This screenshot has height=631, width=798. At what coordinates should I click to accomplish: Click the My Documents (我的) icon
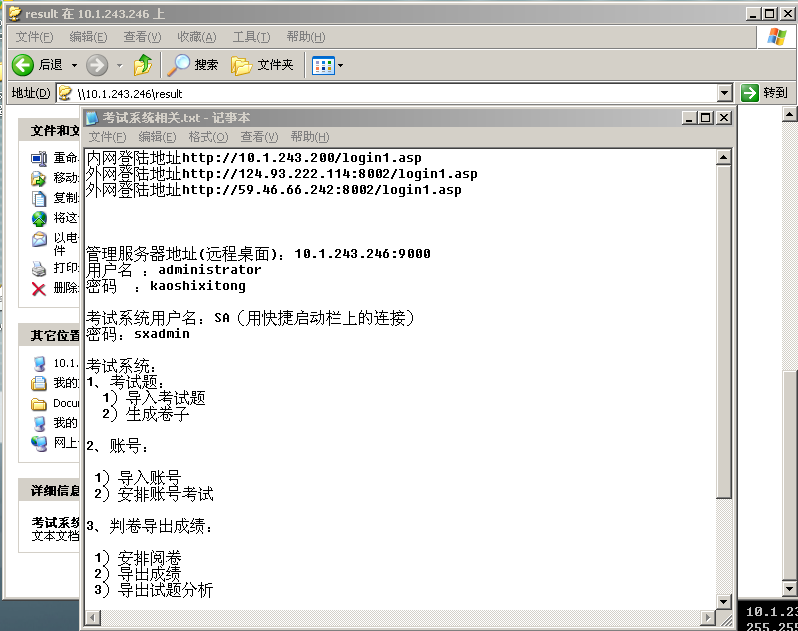pos(39,383)
